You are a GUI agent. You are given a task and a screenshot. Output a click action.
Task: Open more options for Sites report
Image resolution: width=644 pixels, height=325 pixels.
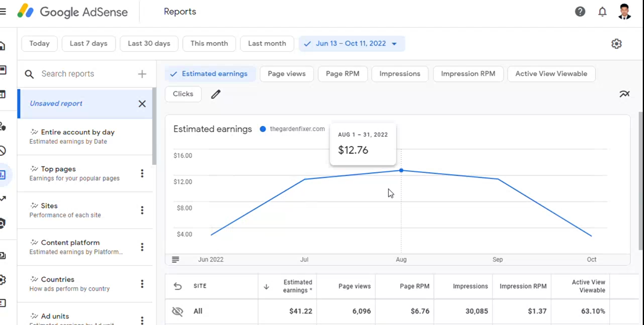point(142,210)
